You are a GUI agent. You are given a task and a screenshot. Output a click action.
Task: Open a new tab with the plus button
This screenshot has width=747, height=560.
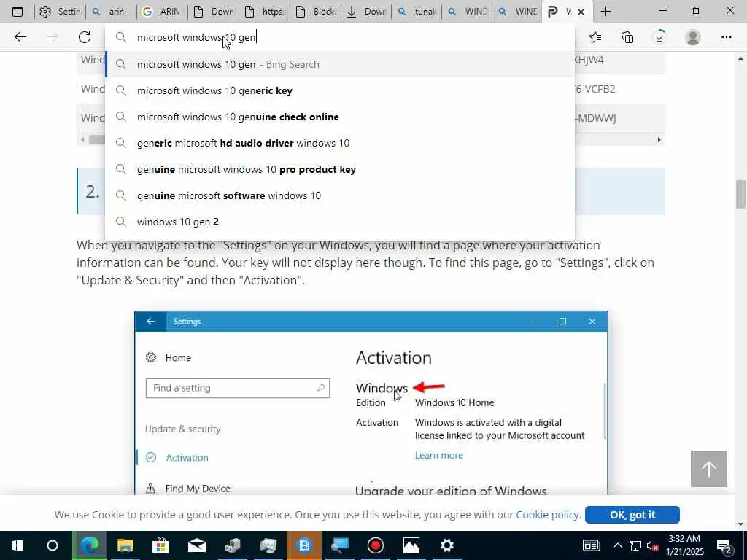[605, 12]
